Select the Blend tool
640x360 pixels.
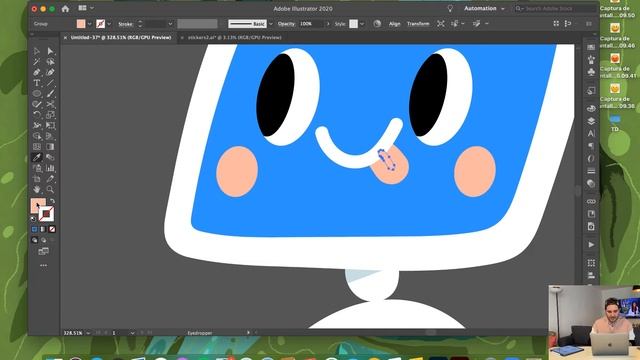pyautogui.click(x=50, y=157)
